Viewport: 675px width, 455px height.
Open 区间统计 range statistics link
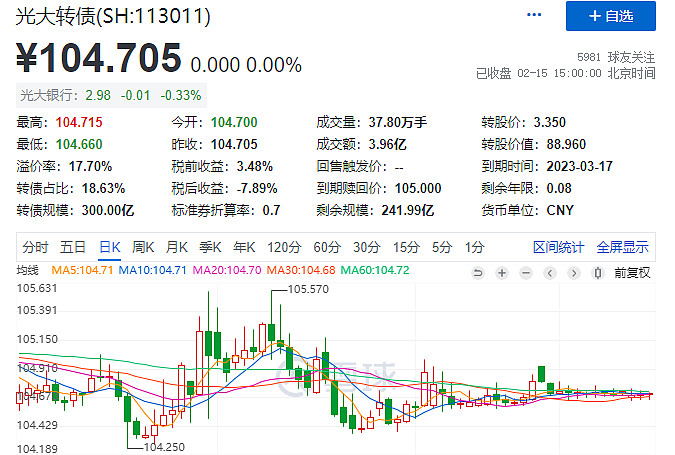[558, 247]
